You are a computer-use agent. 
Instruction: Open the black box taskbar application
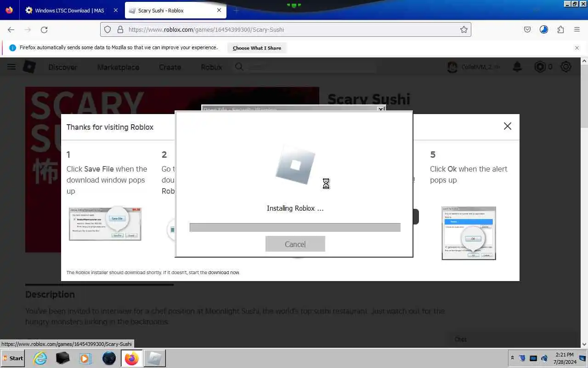point(63,358)
